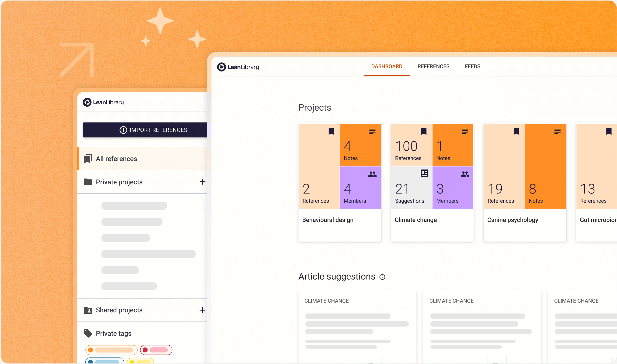Viewport: 617px width, 364px height.
Task: Click notes lines icon on Climate change card
Action: coord(465,131)
